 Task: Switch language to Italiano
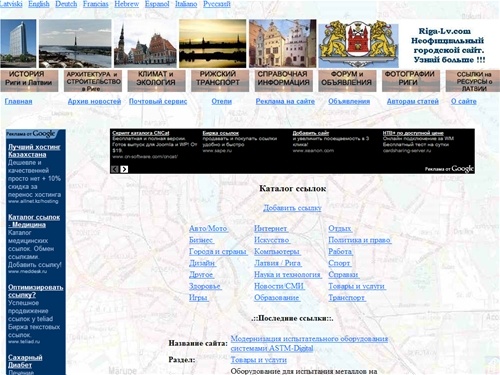point(186,4)
